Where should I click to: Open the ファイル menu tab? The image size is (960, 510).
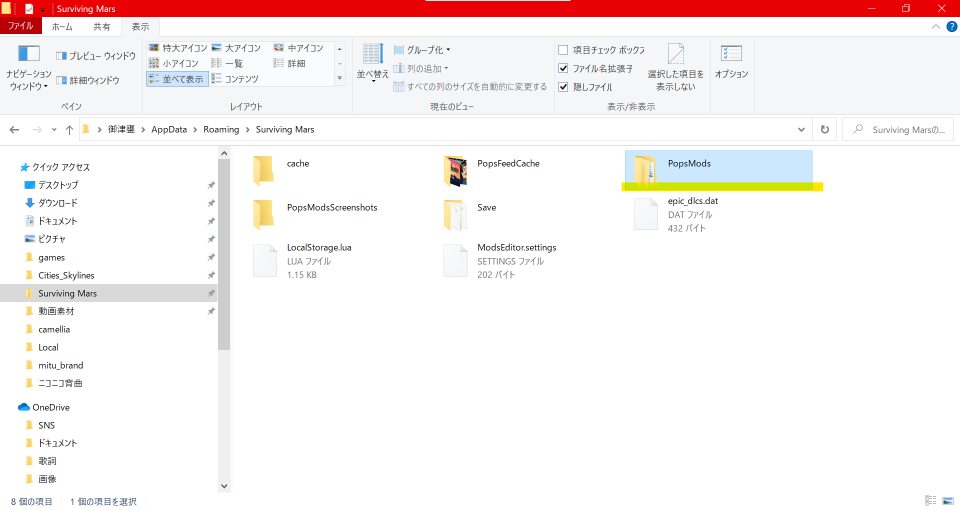21,26
